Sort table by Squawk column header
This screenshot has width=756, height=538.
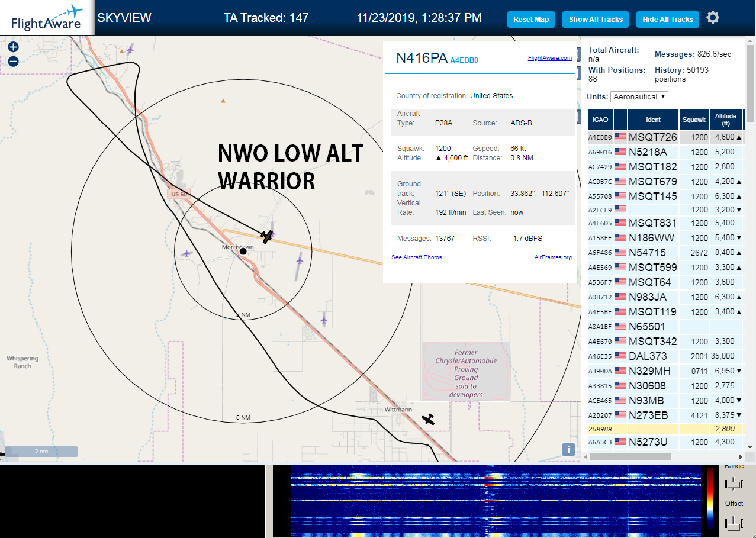(694, 120)
